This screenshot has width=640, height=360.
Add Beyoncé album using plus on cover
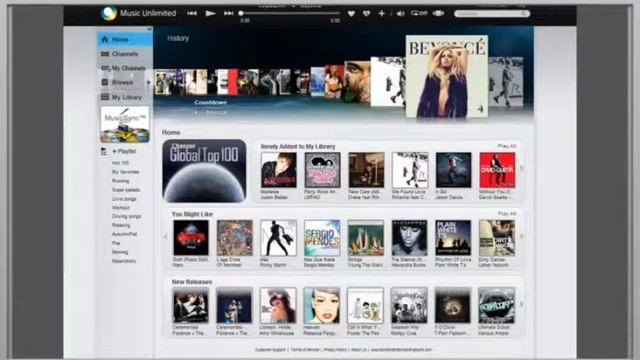(481, 109)
